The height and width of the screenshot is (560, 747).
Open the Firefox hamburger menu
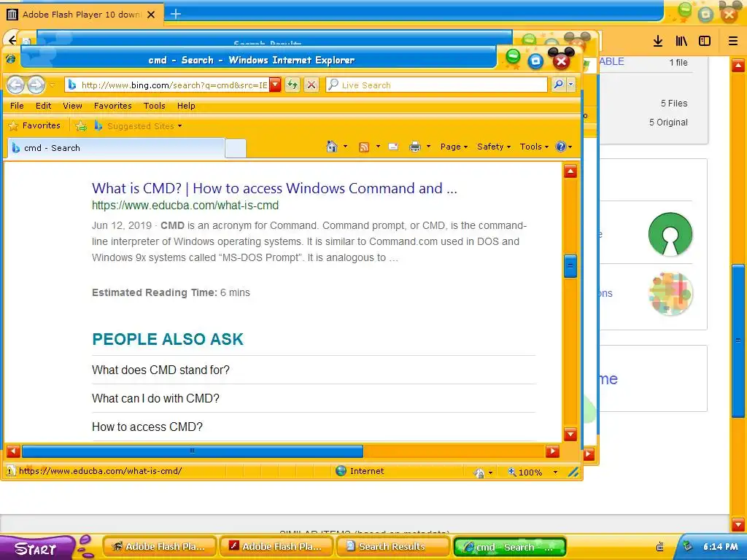pos(733,41)
